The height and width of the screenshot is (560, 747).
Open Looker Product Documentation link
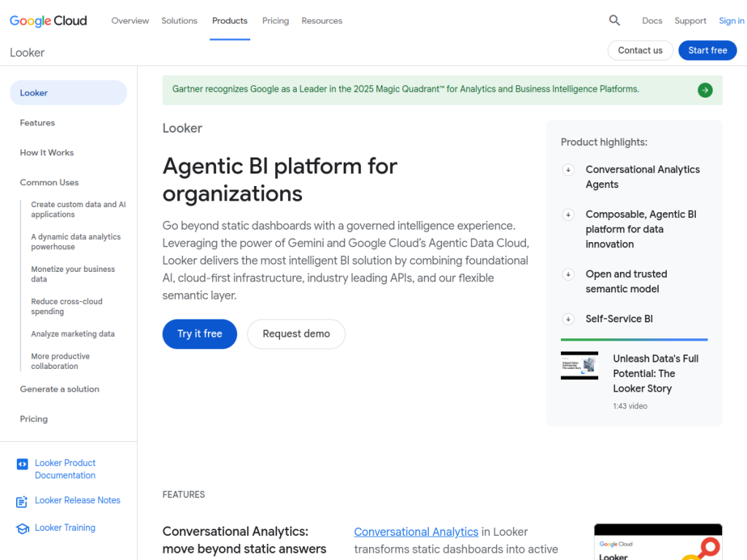(65, 469)
